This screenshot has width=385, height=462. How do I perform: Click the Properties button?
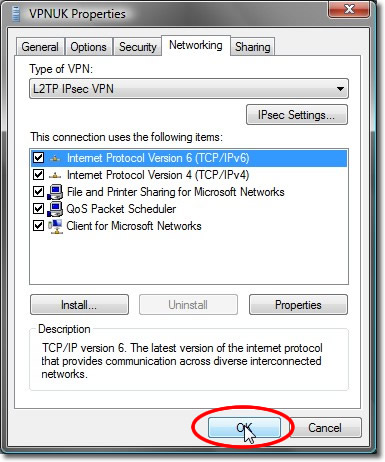tap(298, 305)
